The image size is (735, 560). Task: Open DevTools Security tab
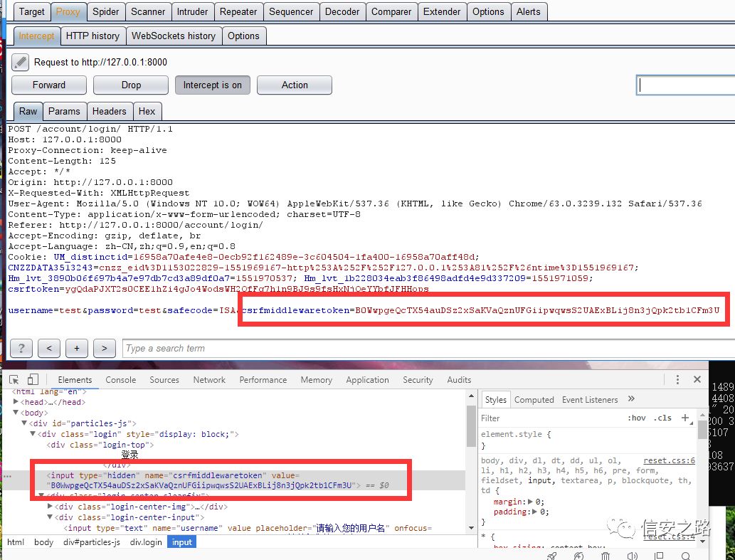click(418, 379)
